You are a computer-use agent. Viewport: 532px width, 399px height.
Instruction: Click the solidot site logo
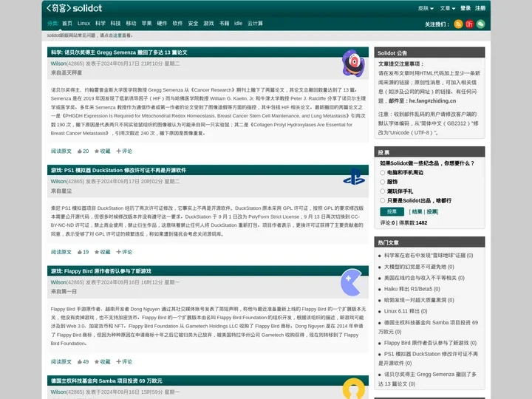(x=75, y=8)
